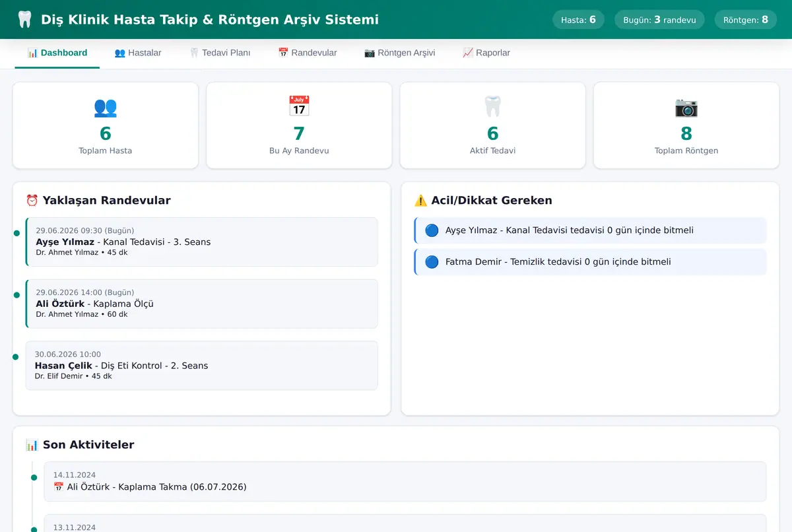Click 'Dr. Elif Demir • 45 dk' text
This screenshot has width=792, height=532.
tap(73, 376)
